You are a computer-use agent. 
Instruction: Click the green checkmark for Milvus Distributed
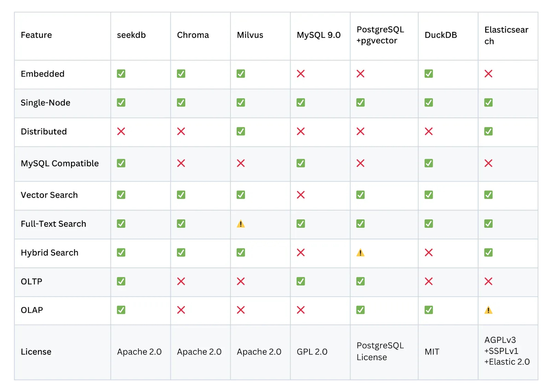point(241,131)
